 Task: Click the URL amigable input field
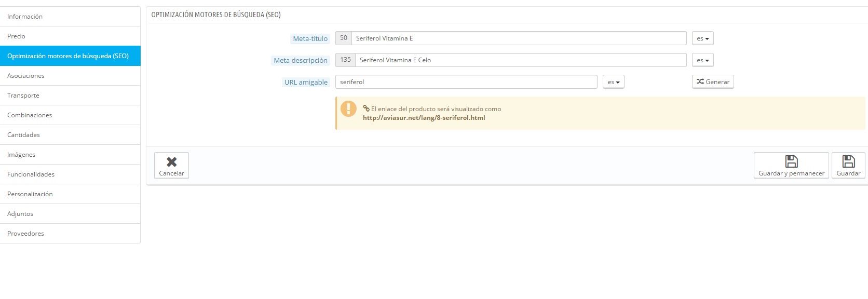click(466, 82)
